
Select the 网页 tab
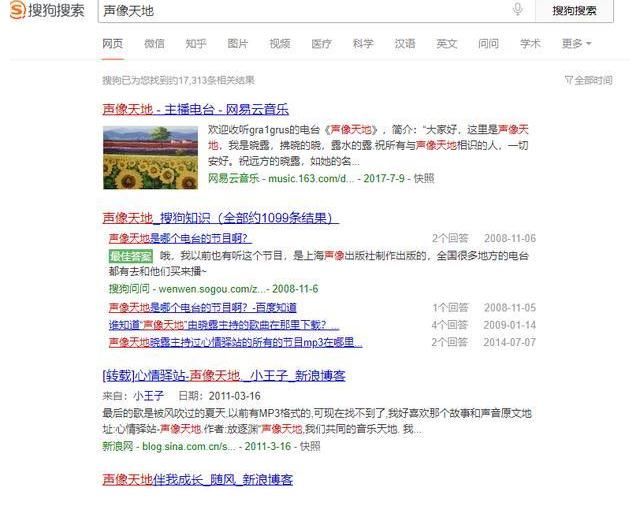[x=112, y=44]
